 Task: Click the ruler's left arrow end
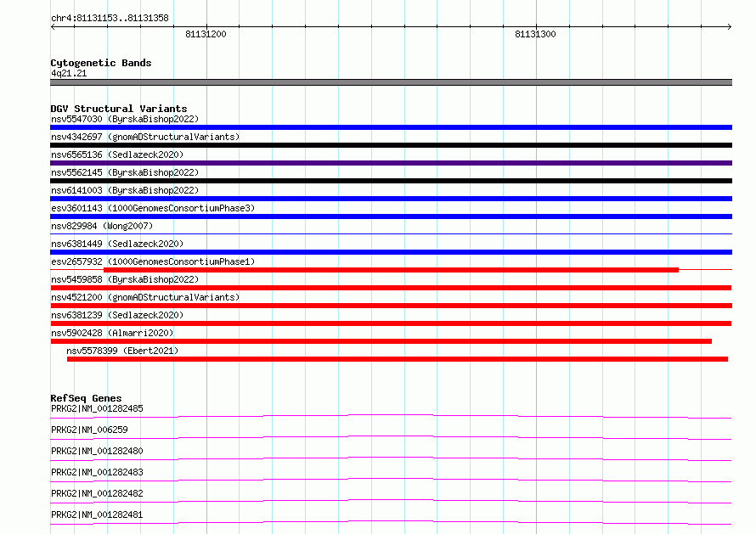(53, 26)
